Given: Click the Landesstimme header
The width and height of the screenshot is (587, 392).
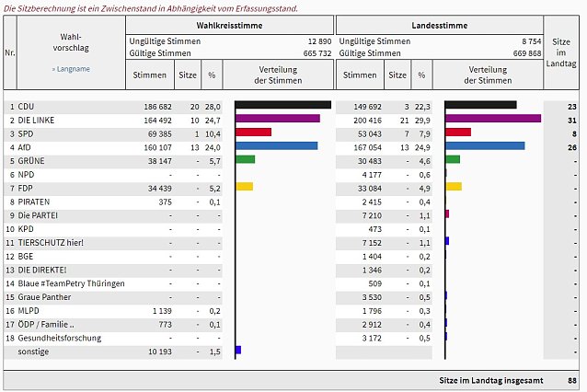Looking at the screenshot, I should [x=440, y=26].
